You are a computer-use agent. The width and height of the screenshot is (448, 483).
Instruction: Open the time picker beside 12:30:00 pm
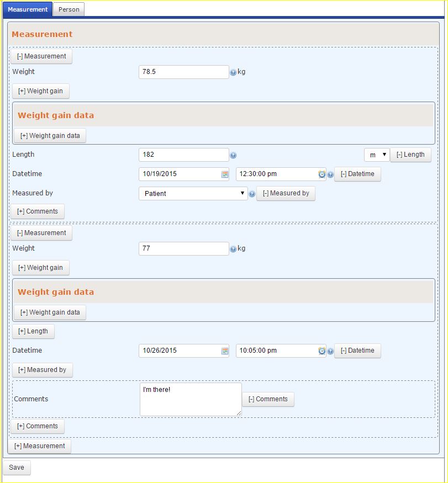pyautogui.click(x=321, y=174)
